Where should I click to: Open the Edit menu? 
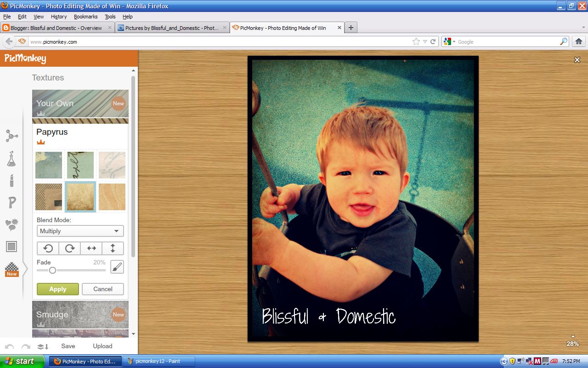point(22,17)
